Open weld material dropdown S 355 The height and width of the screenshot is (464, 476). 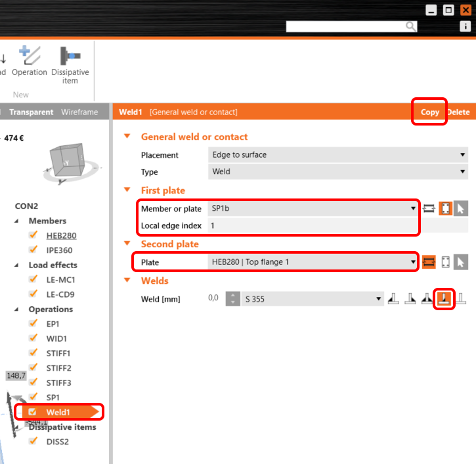tap(313, 299)
